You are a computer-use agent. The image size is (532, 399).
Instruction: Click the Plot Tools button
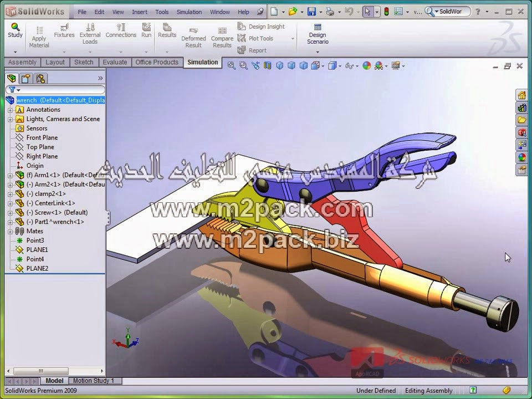coord(255,38)
